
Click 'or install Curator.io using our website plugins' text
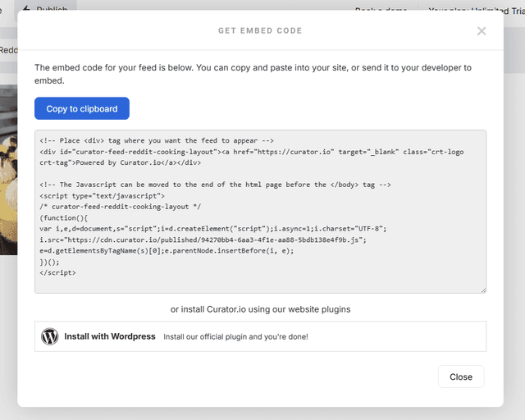tap(260, 309)
